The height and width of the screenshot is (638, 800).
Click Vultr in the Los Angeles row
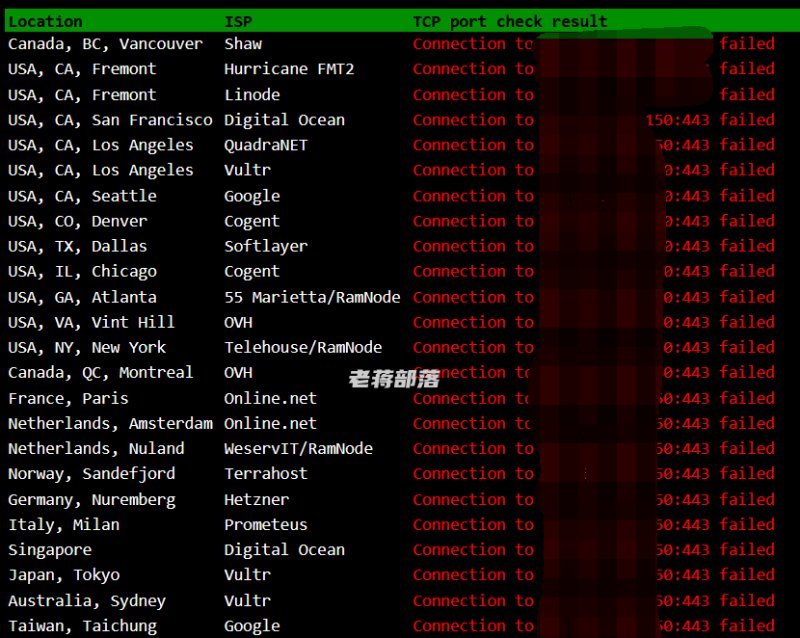247,170
